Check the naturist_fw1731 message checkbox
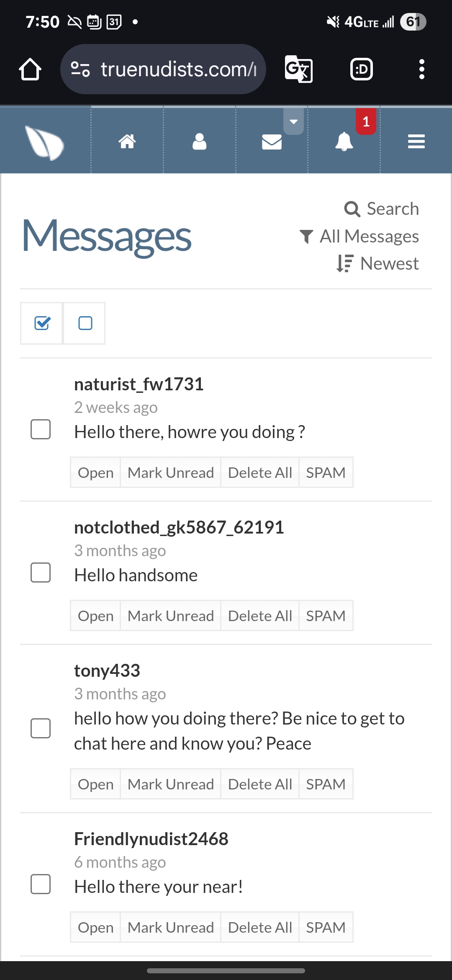This screenshot has width=452, height=980. 41,429
